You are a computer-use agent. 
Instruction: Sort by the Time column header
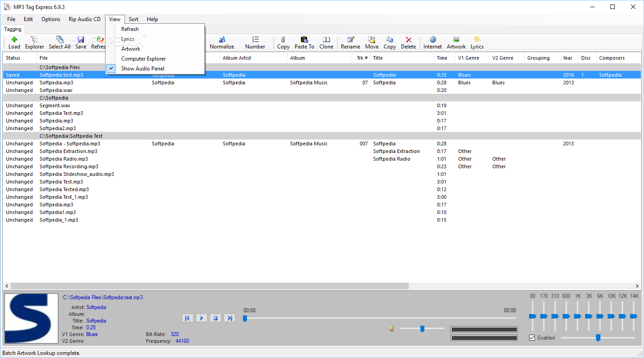[444, 58]
